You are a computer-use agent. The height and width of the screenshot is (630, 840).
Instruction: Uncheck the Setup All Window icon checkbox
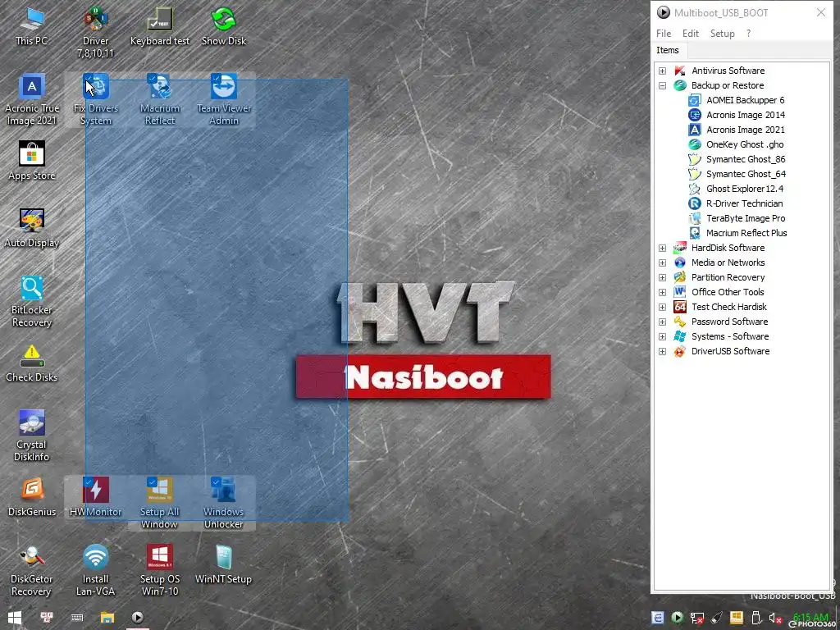(152, 482)
